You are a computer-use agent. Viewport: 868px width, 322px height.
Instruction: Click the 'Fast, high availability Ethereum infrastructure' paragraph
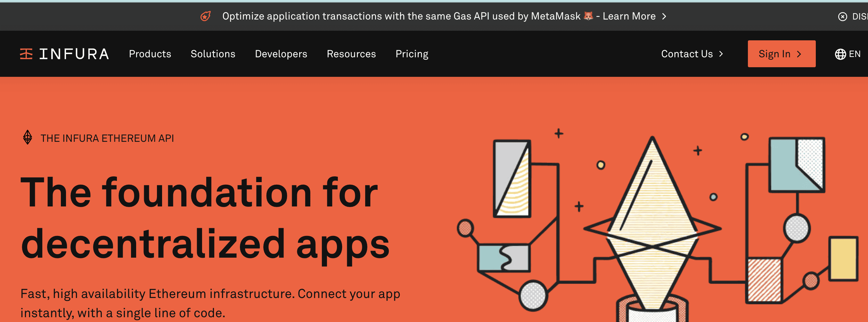210,303
